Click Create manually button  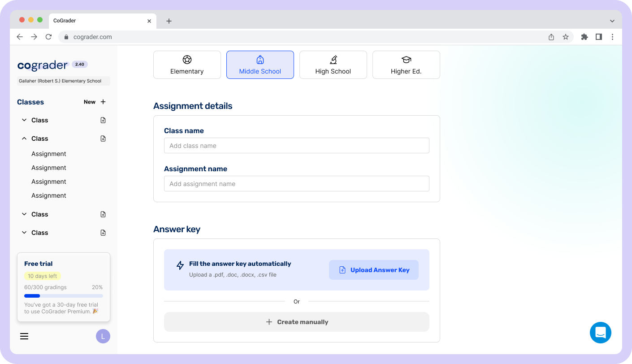pos(296,322)
